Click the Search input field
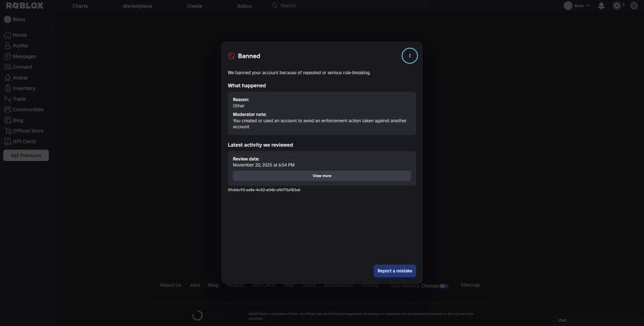 [x=350, y=5]
